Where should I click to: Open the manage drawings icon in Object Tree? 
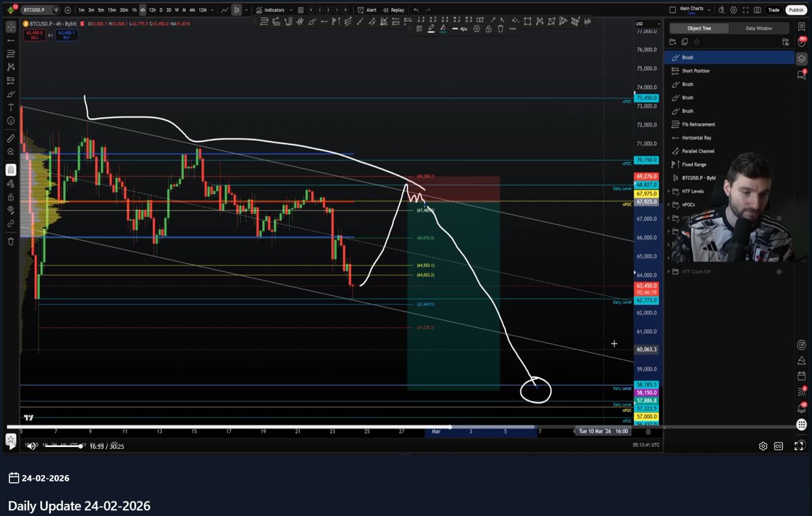[785, 42]
